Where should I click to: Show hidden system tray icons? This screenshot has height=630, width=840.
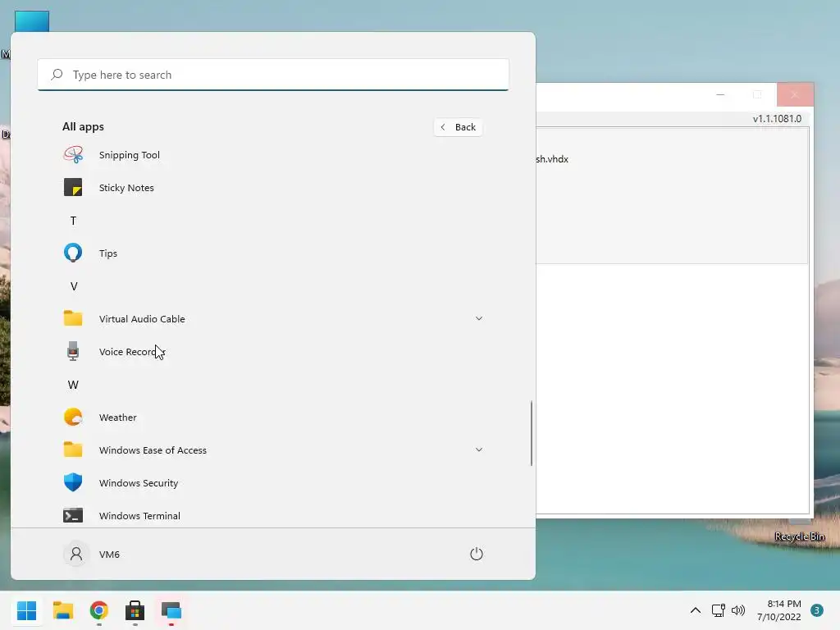[696, 610]
